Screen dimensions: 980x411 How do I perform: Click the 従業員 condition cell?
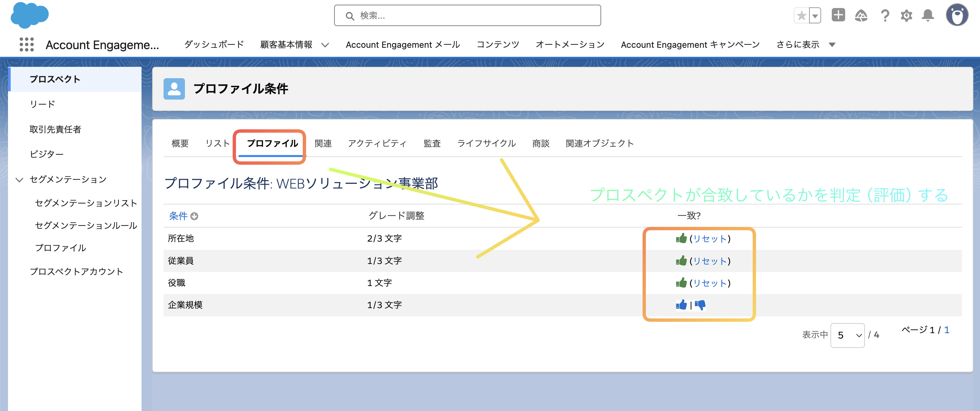pyautogui.click(x=181, y=261)
